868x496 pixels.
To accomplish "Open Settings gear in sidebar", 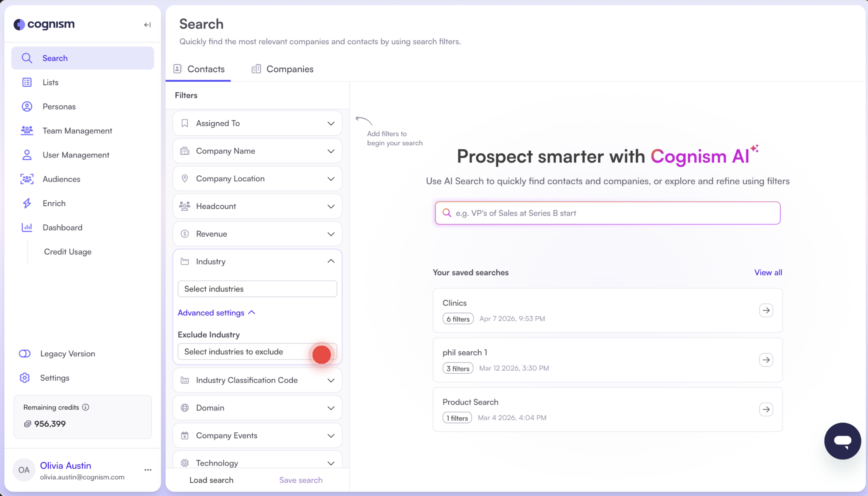I will pyautogui.click(x=25, y=378).
